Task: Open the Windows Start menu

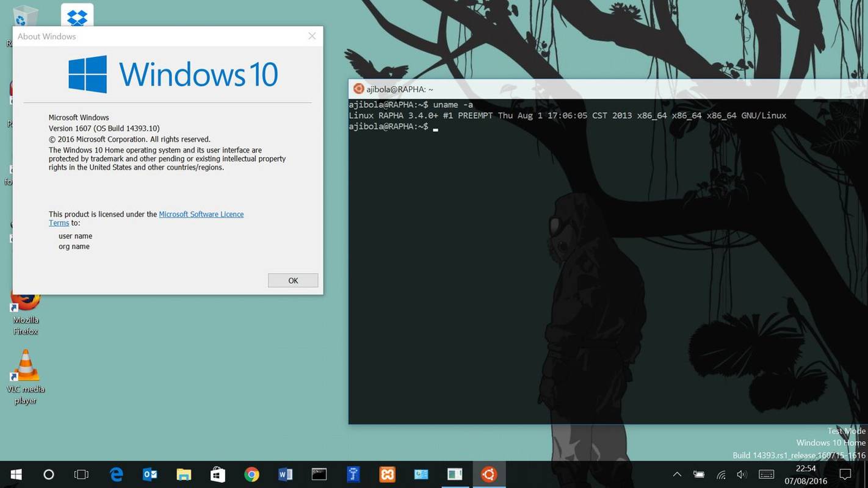Action: pyautogui.click(x=16, y=475)
